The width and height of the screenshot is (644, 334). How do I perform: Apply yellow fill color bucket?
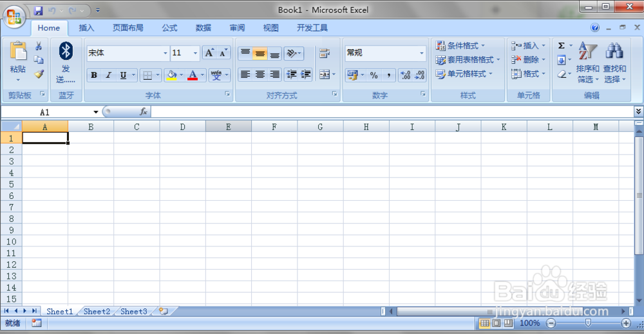coord(172,75)
